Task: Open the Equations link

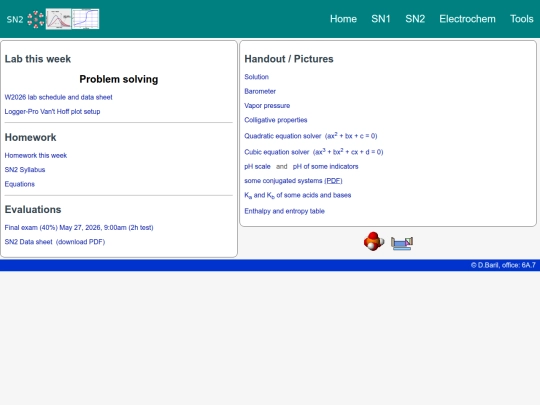Action: (20, 184)
